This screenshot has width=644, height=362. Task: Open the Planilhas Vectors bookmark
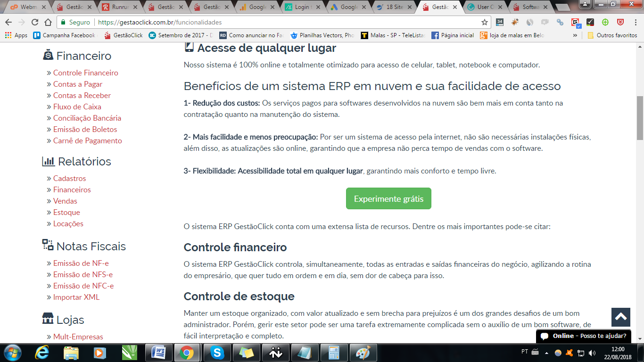[322, 35]
